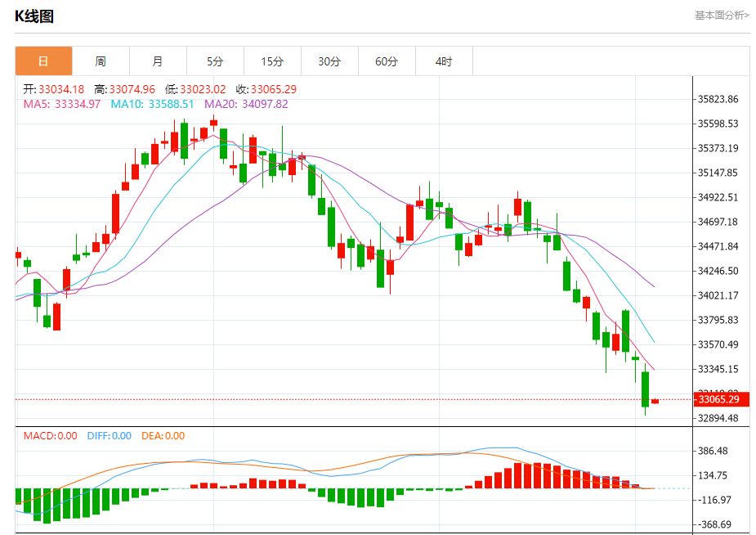Screen dimensions: 756x535
Task: Click the 35373.19 price axis label
Action: 718,149
